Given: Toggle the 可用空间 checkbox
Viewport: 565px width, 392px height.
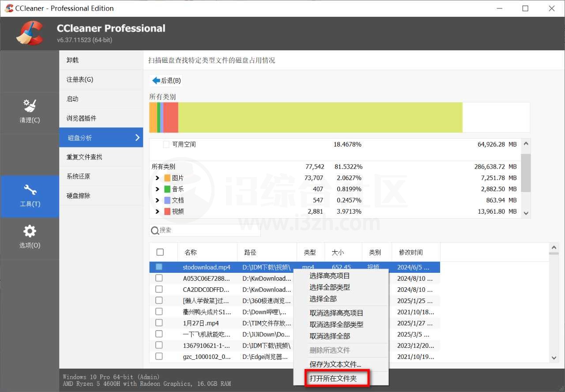Looking at the screenshot, I should [x=166, y=144].
